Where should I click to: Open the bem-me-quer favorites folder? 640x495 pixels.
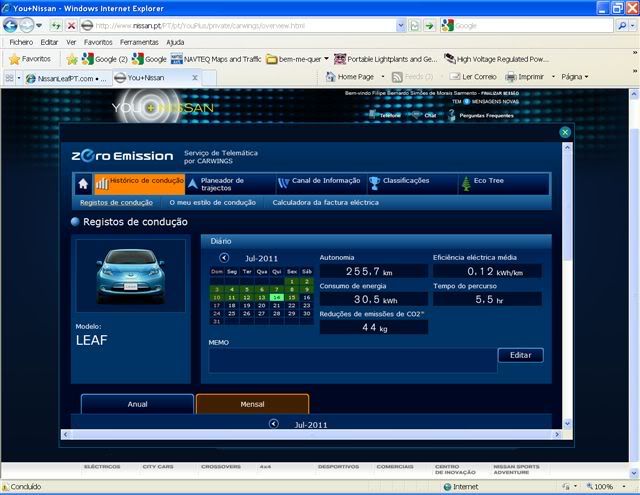[297, 59]
